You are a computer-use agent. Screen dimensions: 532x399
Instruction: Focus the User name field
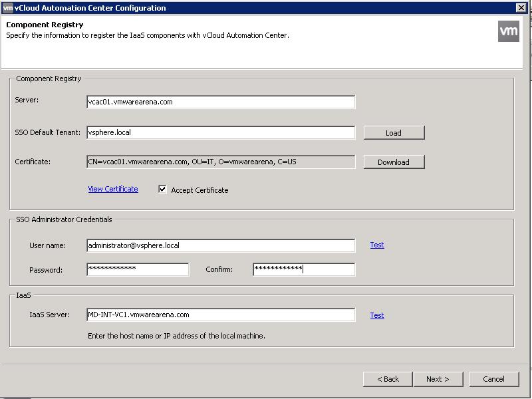pos(221,245)
